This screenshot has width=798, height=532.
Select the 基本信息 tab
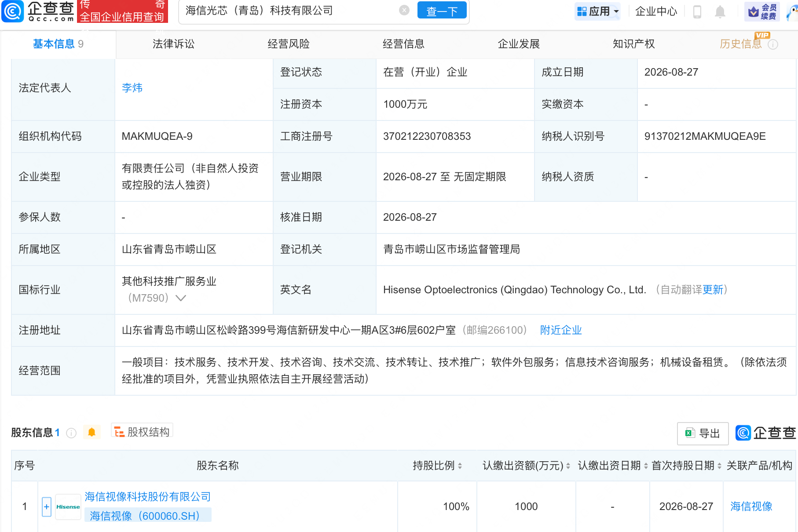point(58,44)
